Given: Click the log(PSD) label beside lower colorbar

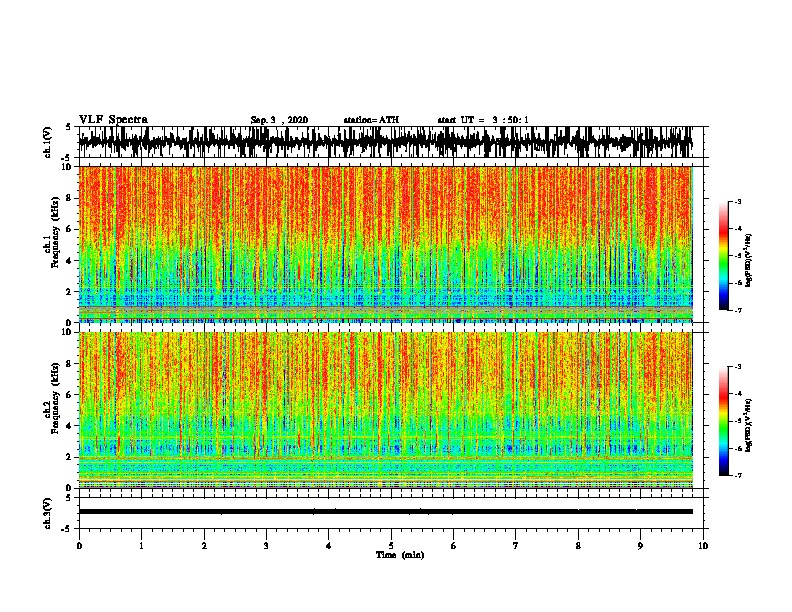Looking at the screenshot, I should click(x=748, y=425).
